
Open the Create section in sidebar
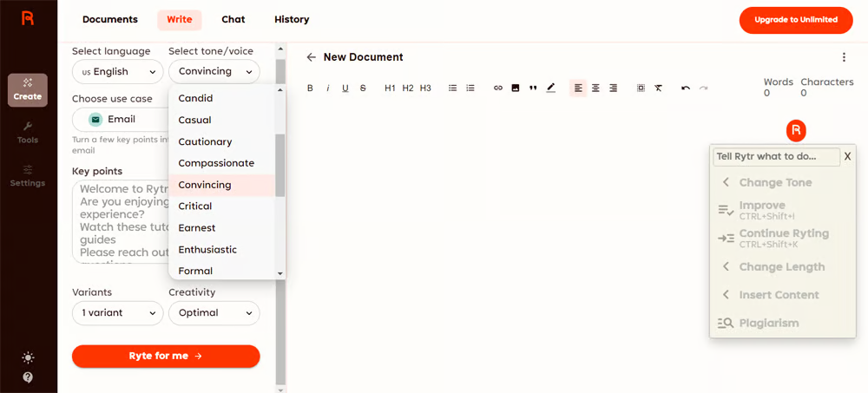(x=28, y=90)
